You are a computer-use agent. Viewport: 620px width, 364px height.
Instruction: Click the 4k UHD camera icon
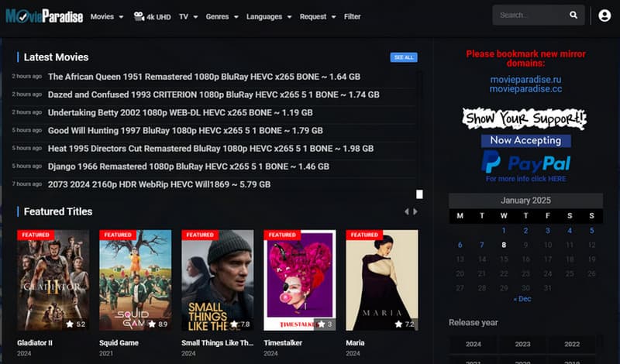pyautogui.click(x=139, y=16)
